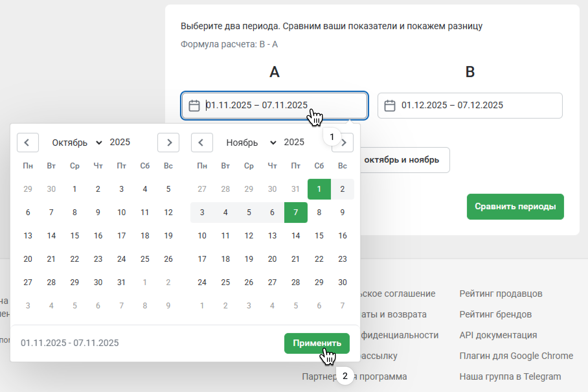
Task: Open the Октябрь month dropdown
Action: (77, 143)
